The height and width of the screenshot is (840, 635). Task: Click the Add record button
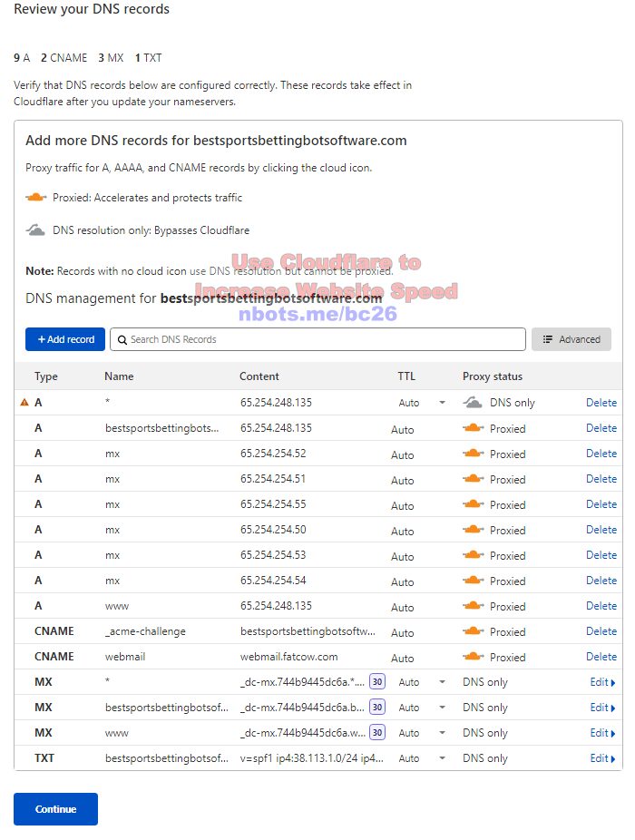(65, 339)
